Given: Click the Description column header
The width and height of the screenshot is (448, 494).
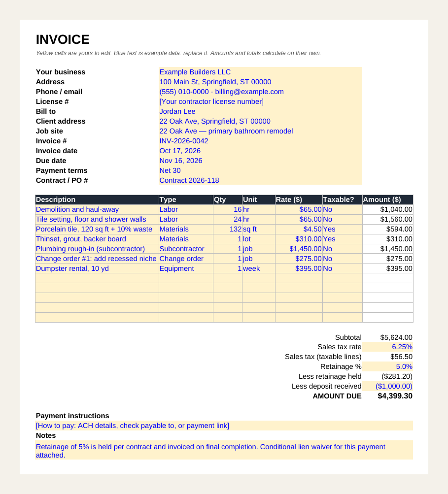Looking at the screenshot, I should coord(97,200).
